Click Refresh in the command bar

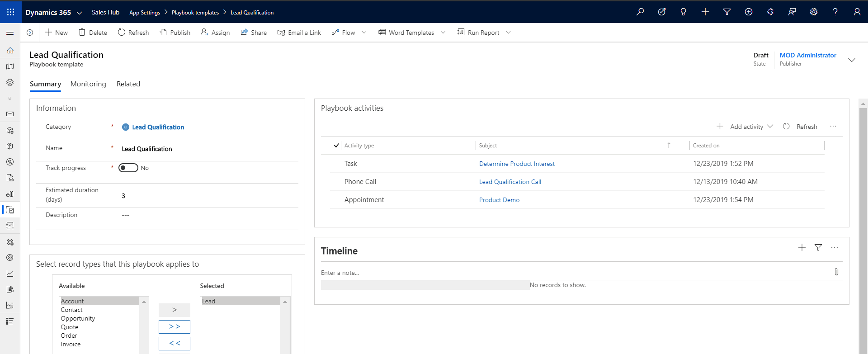[x=133, y=33]
